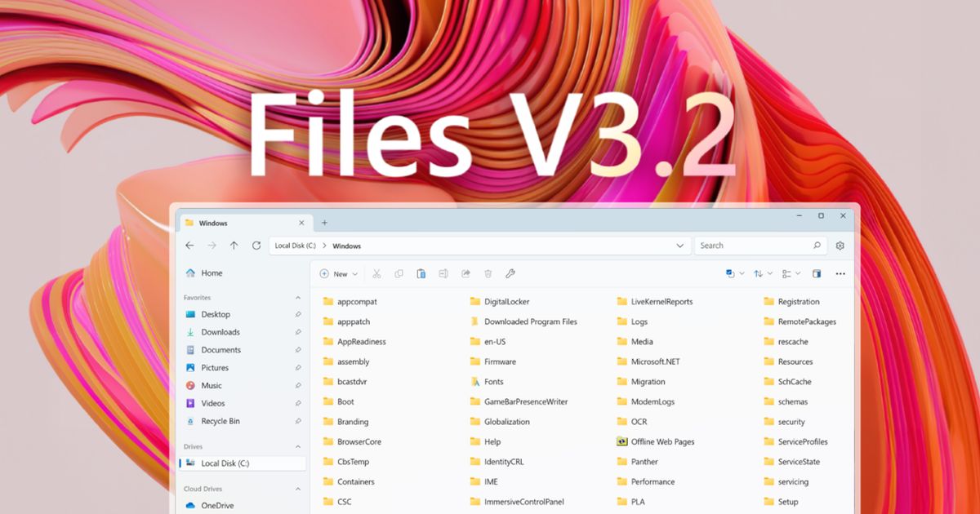This screenshot has width=980, height=514.
Task: Click the Paste clipboard icon
Action: [421, 274]
